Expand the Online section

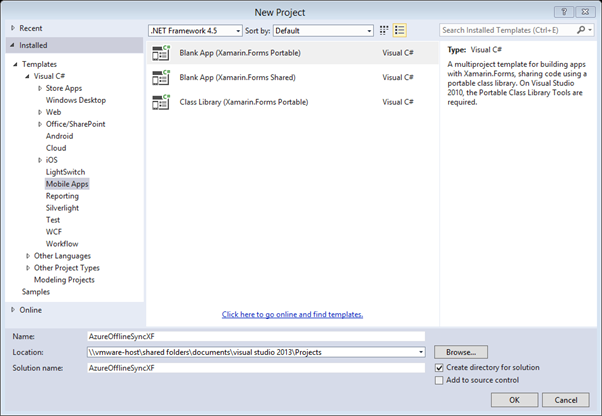point(13,310)
